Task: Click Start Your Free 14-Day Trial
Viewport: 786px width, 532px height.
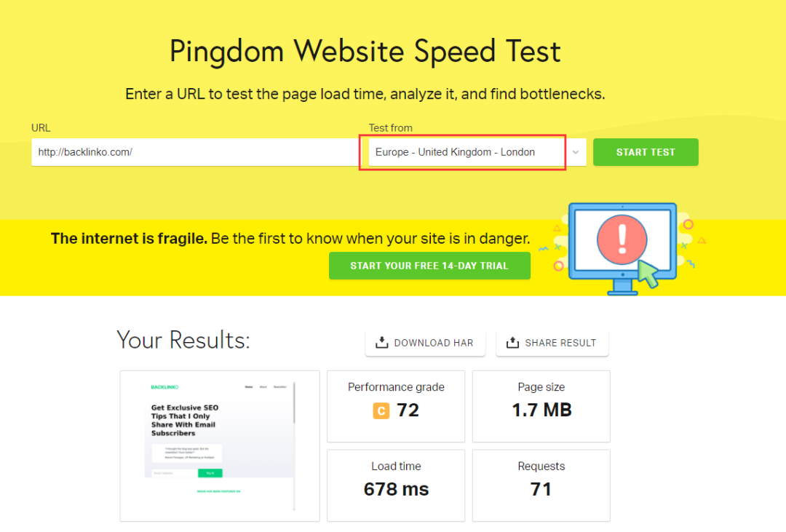Action: tap(429, 266)
